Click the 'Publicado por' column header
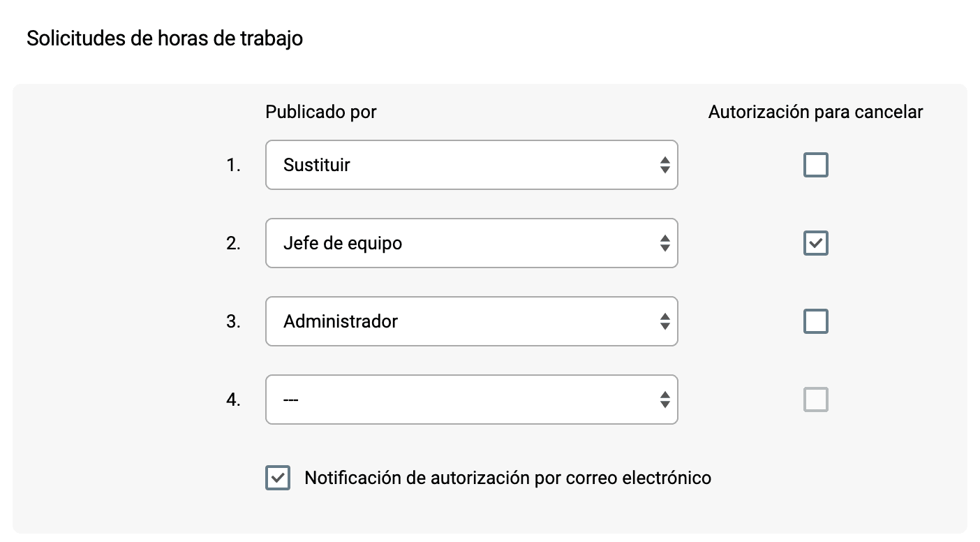 (x=320, y=111)
